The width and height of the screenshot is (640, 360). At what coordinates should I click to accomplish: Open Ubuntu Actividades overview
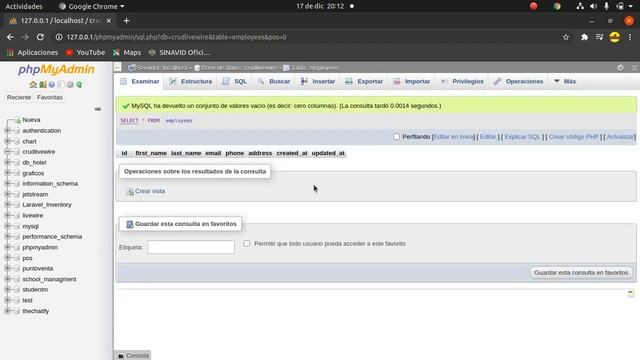24,6
